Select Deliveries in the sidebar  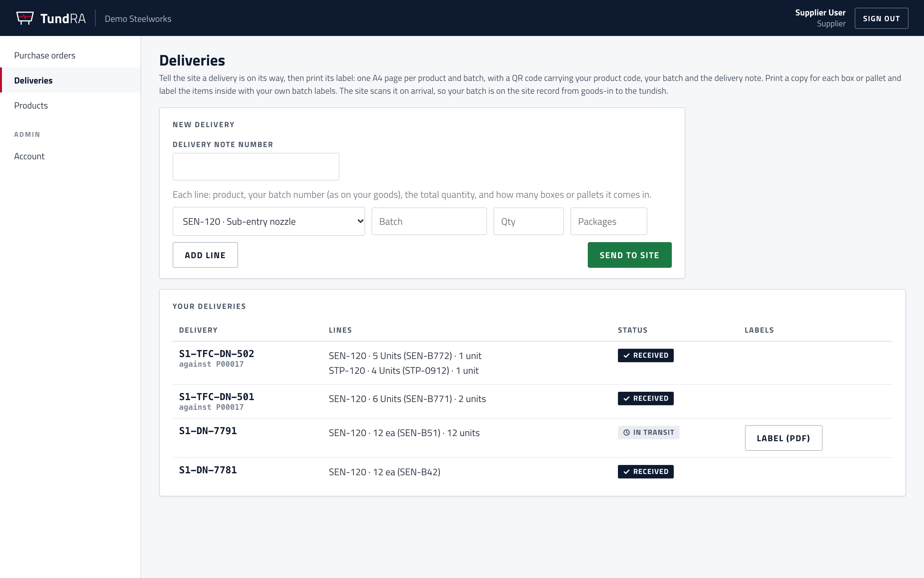click(70, 80)
